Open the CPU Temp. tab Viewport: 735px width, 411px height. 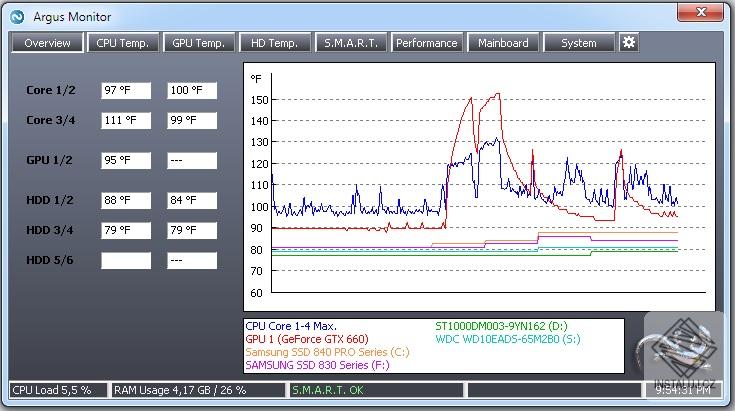coord(123,43)
